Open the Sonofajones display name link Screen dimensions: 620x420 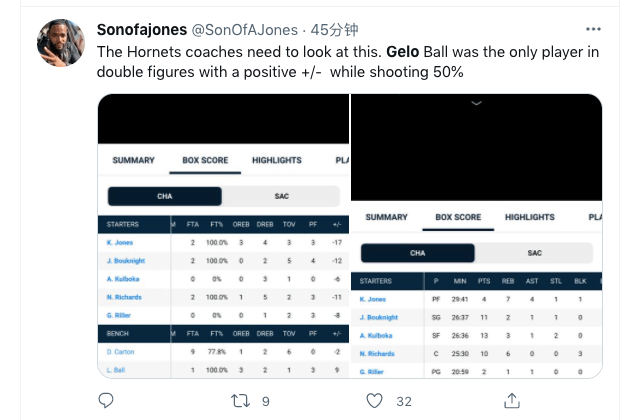click(142, 30)
